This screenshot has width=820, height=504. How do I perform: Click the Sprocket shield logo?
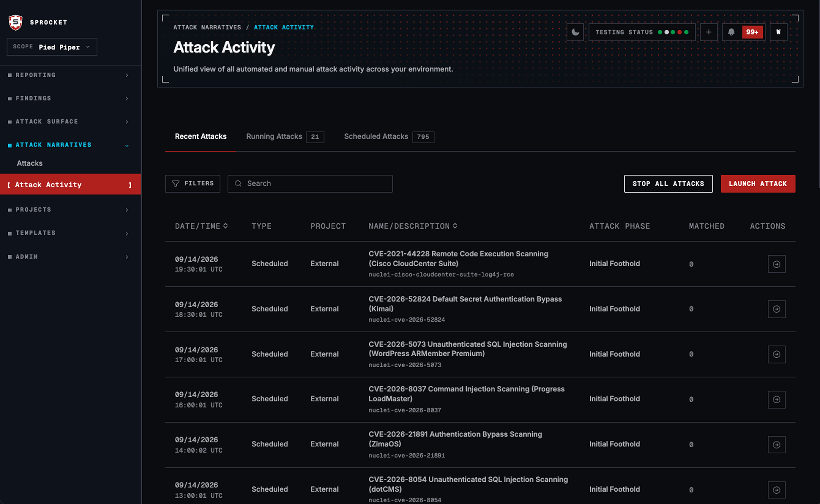click(15, 22)
